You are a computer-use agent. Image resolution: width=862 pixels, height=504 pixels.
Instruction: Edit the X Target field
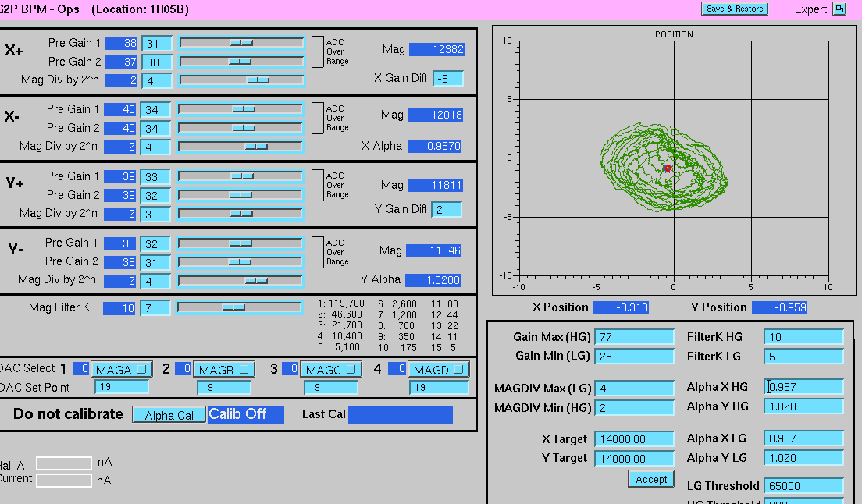(x=635, y=439)
